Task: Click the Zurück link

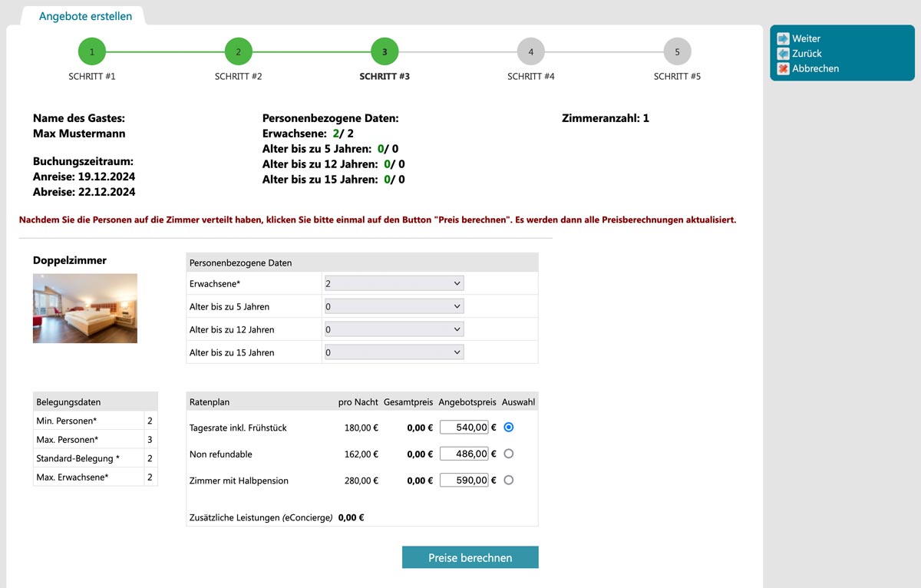Action: coord(807,54)
